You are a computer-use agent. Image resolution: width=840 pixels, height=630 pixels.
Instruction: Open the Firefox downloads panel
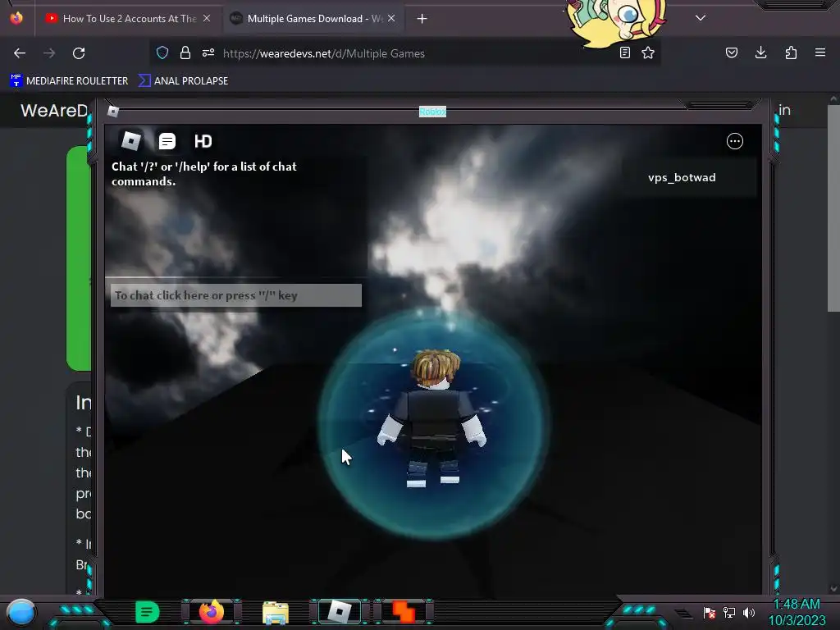(760, 52)
